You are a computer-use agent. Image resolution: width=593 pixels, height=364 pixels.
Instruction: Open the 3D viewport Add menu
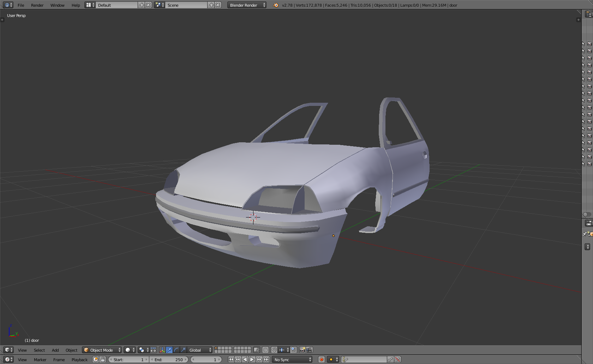tap(55, 350)
